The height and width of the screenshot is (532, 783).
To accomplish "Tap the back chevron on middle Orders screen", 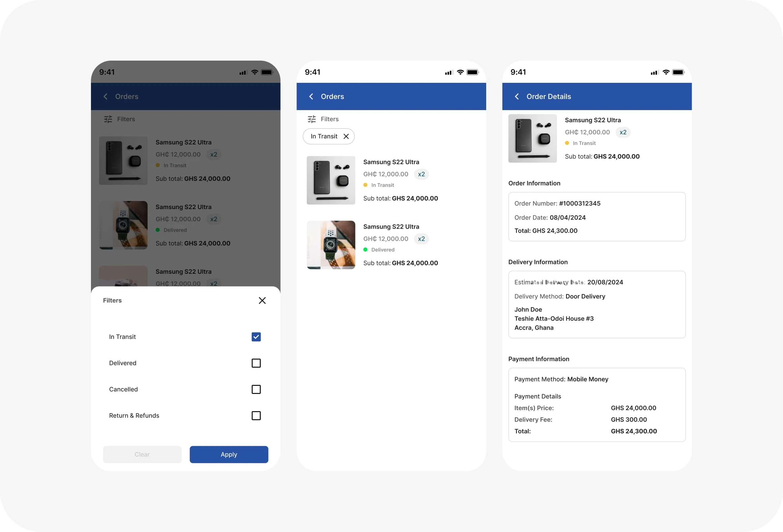I will pyautogui.click(x=311, y=97).
